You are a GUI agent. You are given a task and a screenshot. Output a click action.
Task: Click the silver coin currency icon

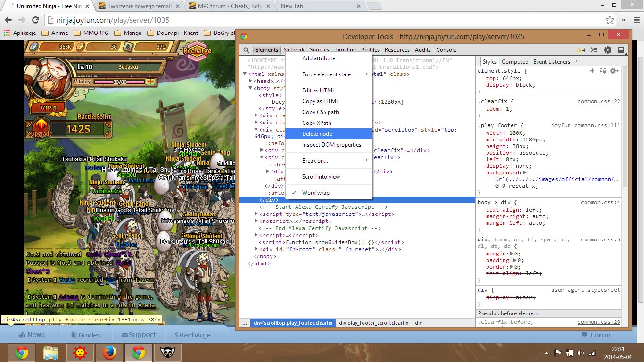tap(33, 47)
